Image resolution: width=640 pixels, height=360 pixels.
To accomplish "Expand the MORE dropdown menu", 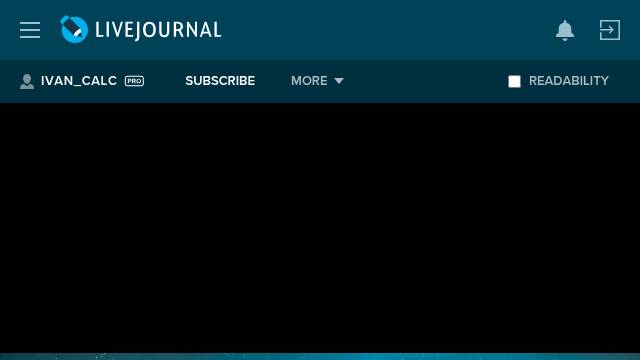I will [317, 81].
